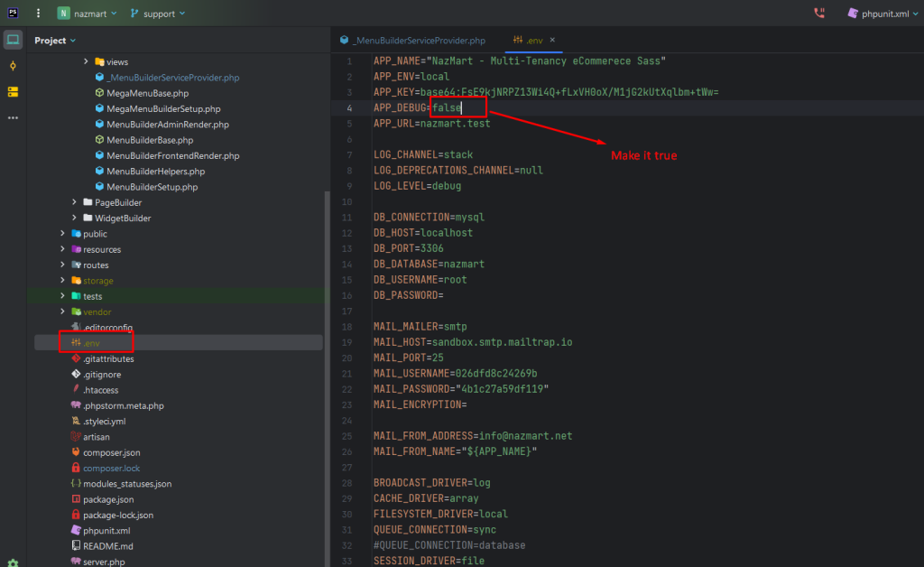Select .gitignore file
The image size is (924, 567).
click(x=96, y=375)
